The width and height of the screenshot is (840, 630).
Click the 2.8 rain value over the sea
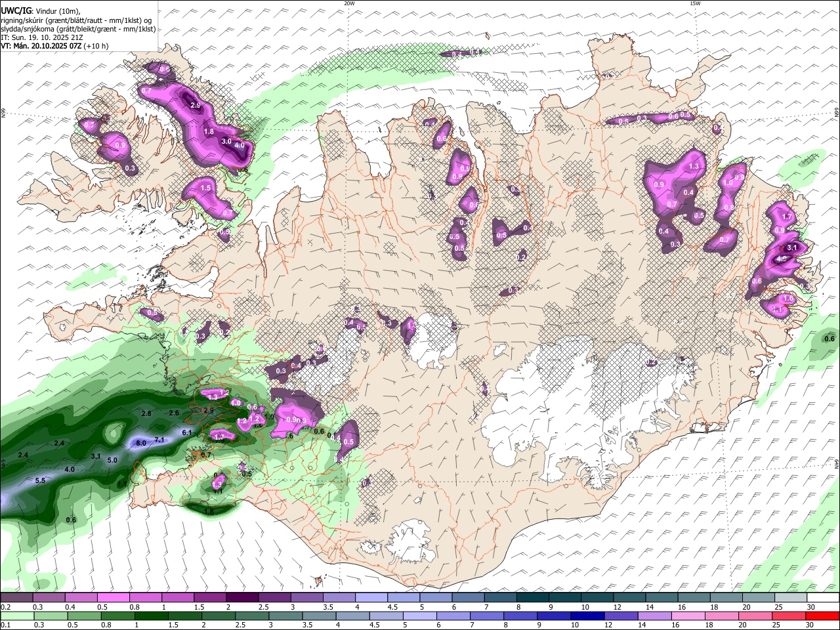[146, 413]
